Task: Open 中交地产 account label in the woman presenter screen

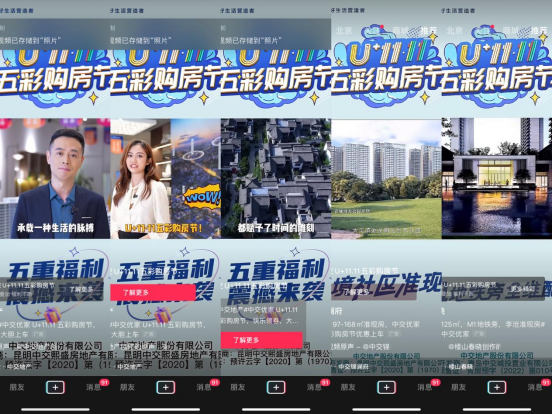Action: coord(130,366)
